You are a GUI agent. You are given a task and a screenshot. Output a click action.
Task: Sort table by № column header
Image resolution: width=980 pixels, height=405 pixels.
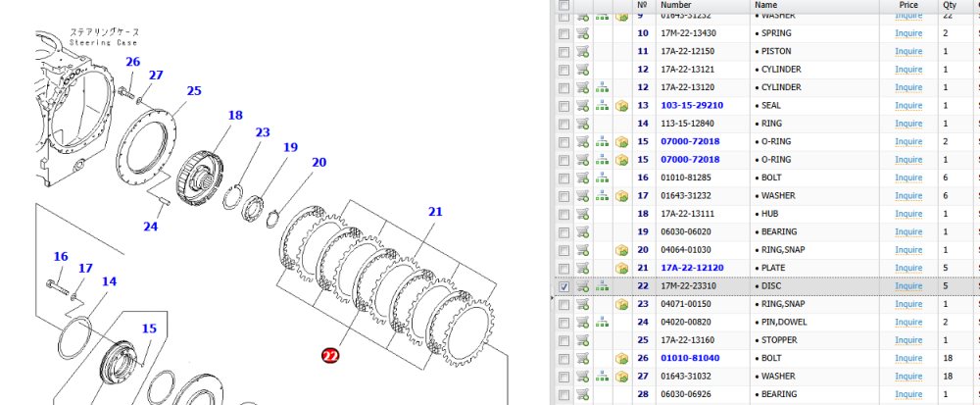click(642, 4)
